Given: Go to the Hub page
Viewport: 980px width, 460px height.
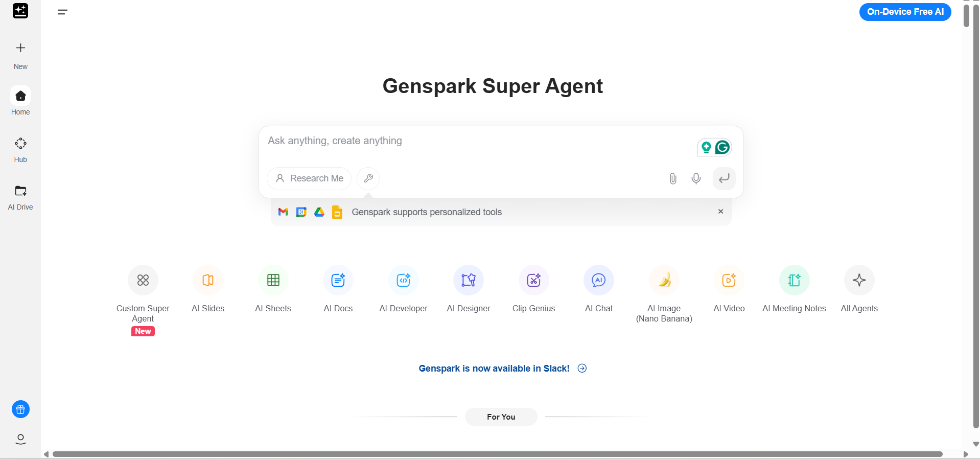Looking at the screenshot, I should coord(20,149).
